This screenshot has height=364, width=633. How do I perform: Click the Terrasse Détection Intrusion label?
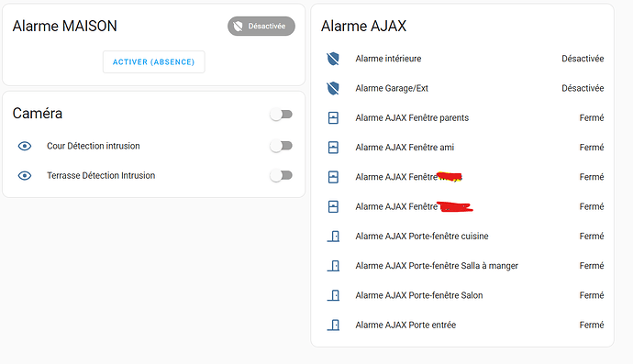pos(101,175)
